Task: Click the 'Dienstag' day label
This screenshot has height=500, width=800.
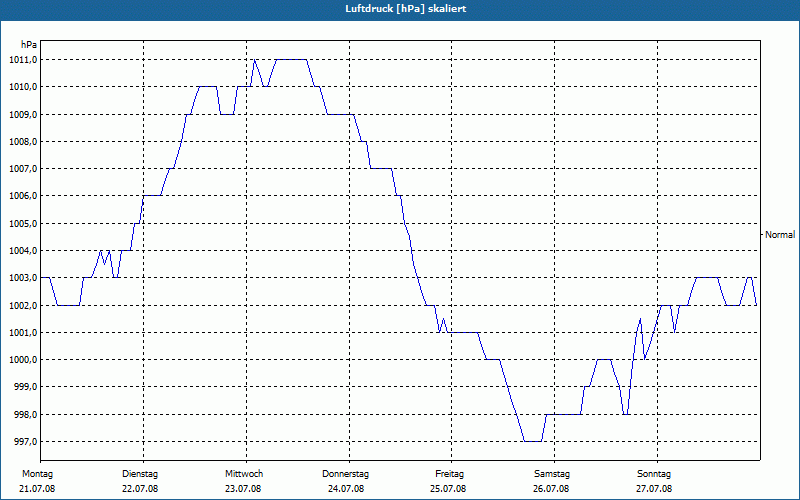Action: [140, 474]
